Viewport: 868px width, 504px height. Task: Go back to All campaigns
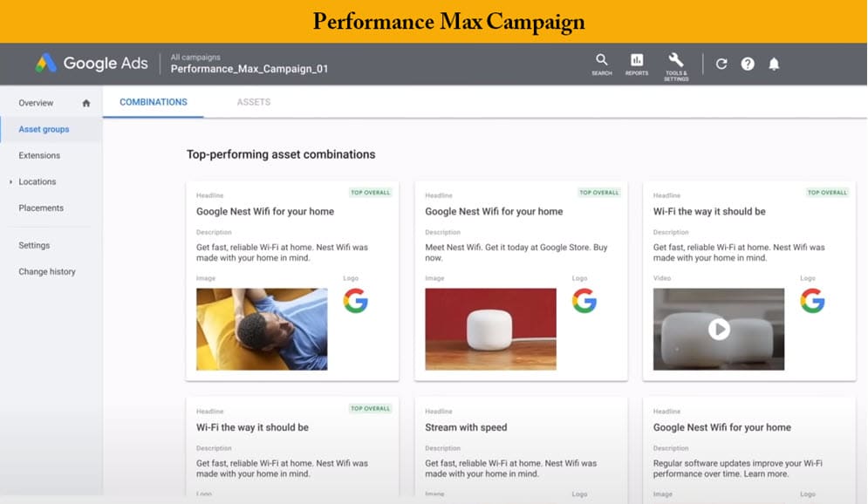[x=195, y=57]
